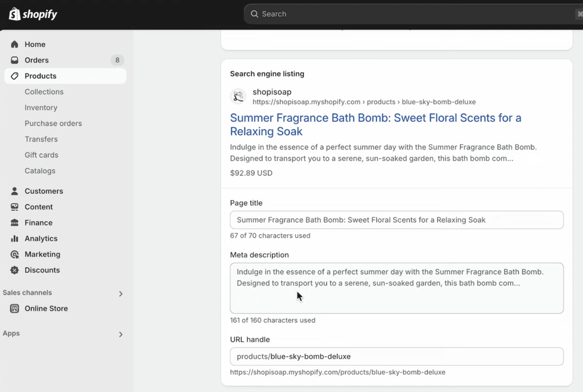Click the Orders inbox icon
The height and width of the screenshot is (392, 583).
14,60
